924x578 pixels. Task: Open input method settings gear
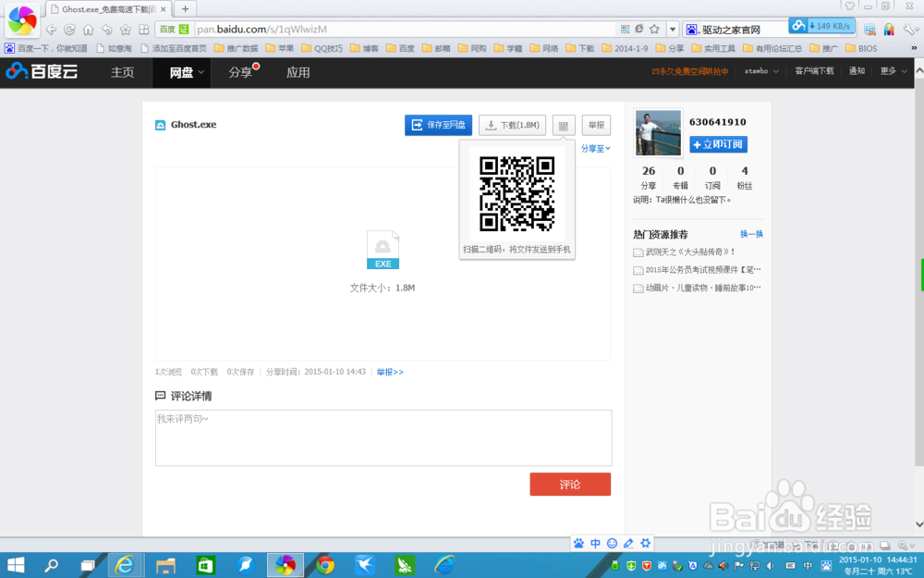coord(645,543)
